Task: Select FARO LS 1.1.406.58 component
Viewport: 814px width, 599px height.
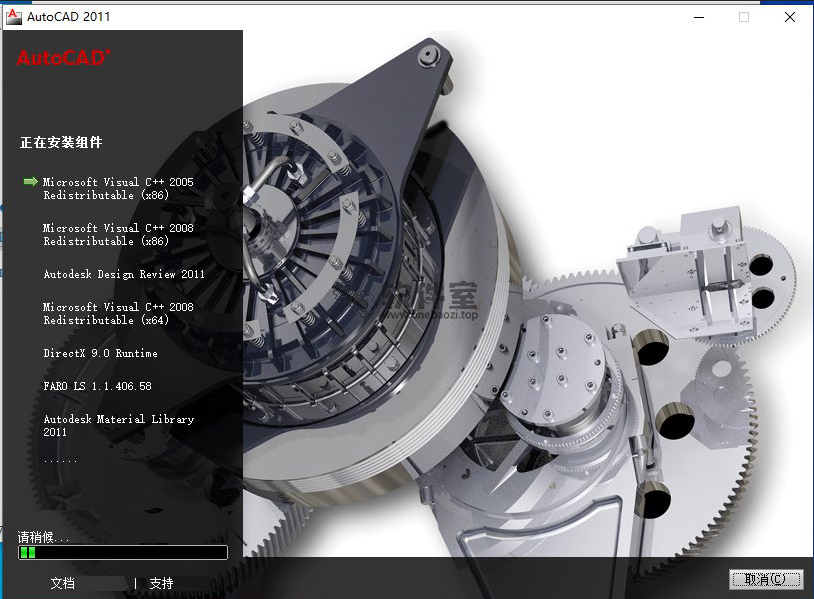Action: click(x=97, y=386)
